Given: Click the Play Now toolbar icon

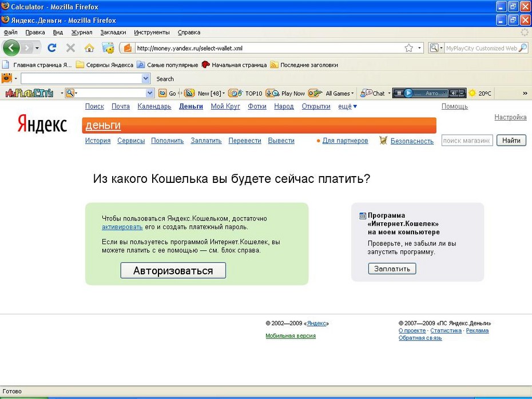Looking at the screenshot, I should pos(272,93).
